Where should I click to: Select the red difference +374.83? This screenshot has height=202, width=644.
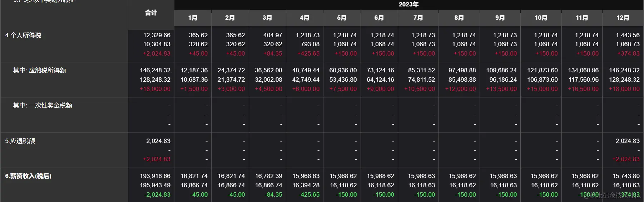(x=629, y=53)
